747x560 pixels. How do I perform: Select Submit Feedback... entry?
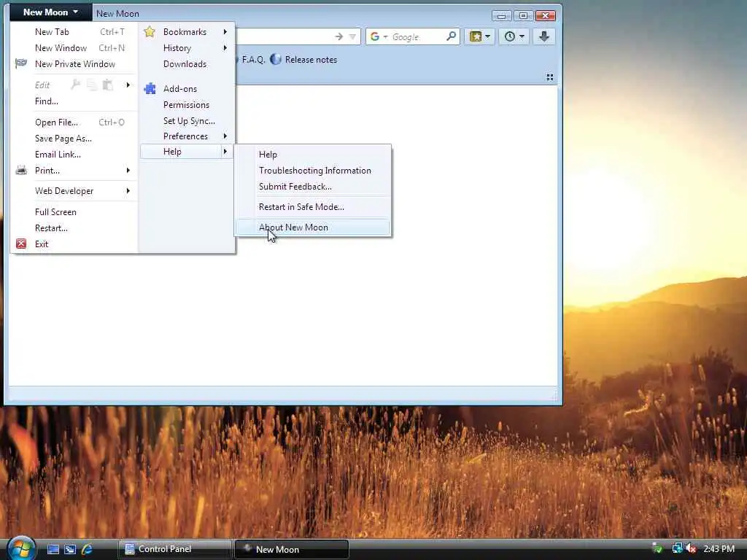tap(295, 187)
